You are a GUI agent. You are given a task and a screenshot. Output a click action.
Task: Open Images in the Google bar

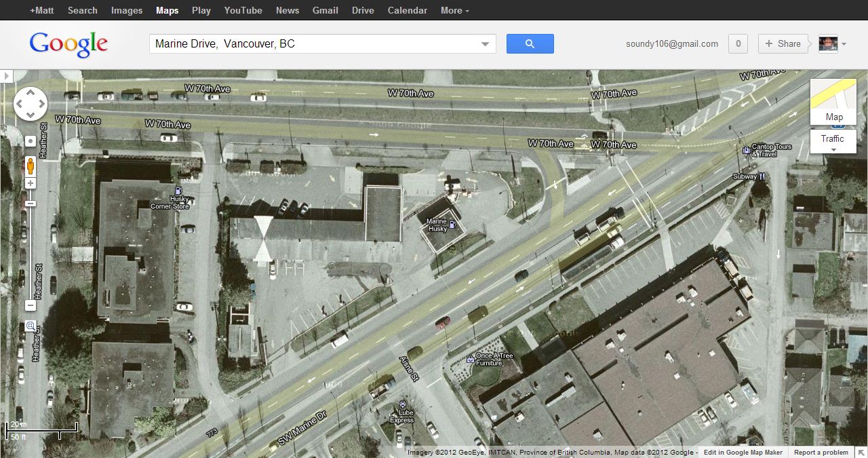point(127,10)
